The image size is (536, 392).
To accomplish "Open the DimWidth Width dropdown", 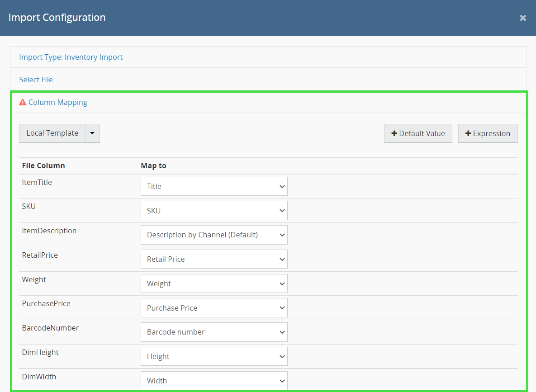I will (214, 380).
